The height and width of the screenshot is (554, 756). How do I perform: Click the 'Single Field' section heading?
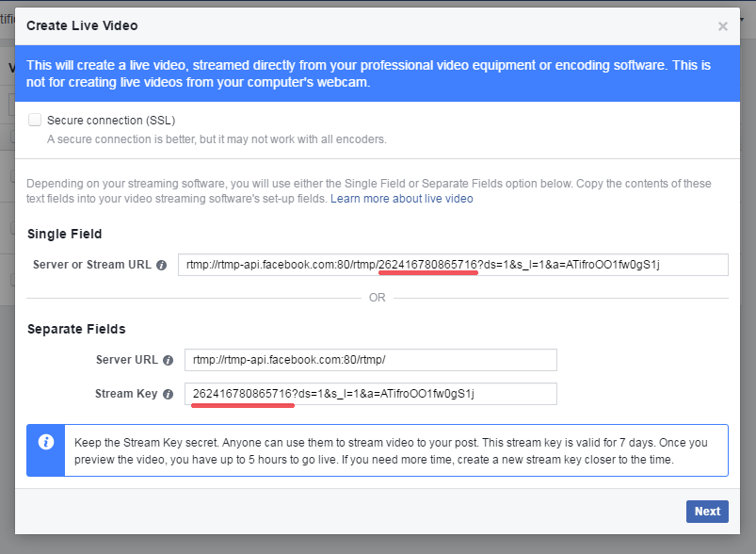tap(65, 234)
